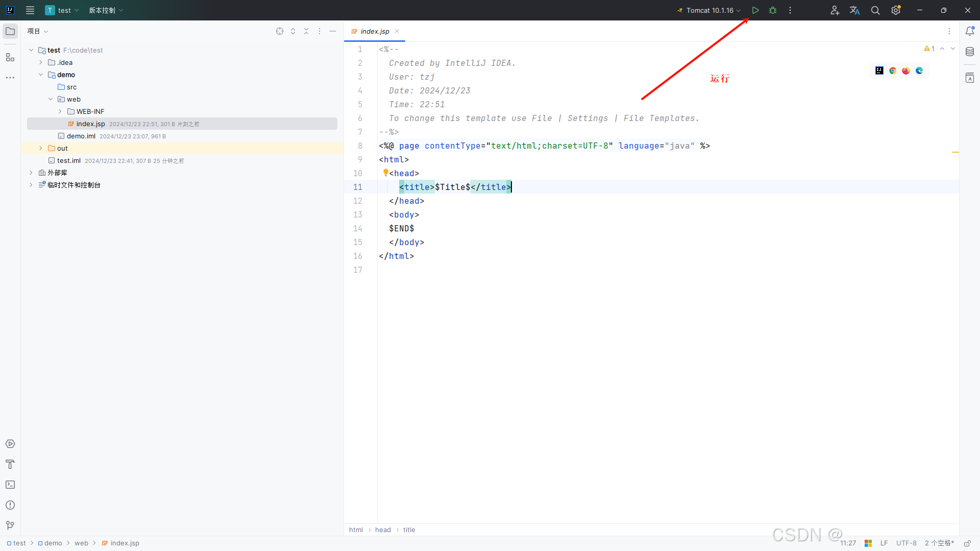Collapse the demo module node
The image size is (980, 551).
tap(40, 75)
